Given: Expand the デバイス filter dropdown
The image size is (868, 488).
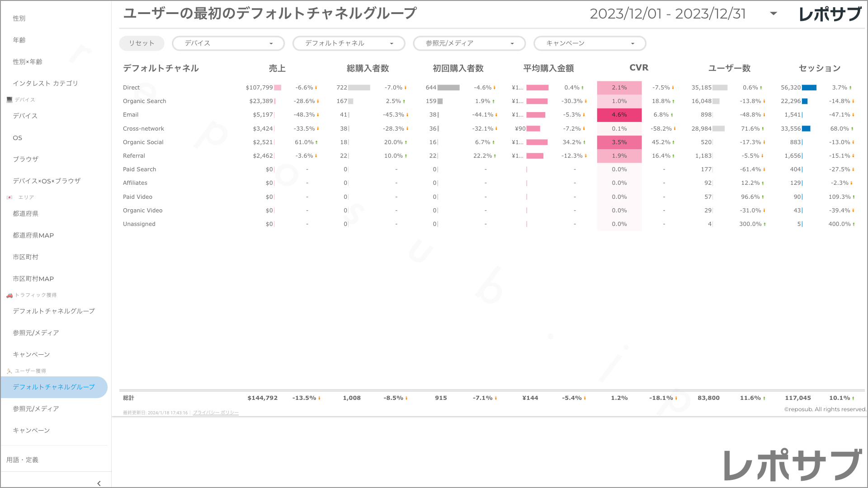Looking at the screenshot, I should tap(228, 43).
